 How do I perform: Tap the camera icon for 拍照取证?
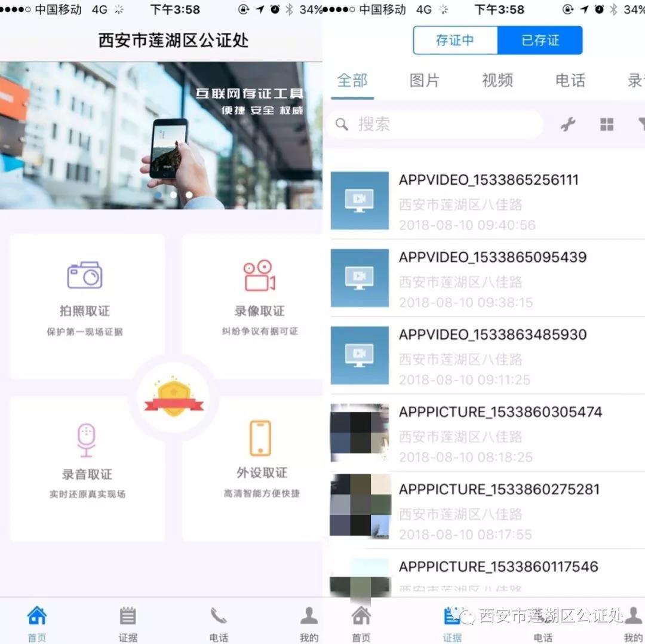click(85, 275)
